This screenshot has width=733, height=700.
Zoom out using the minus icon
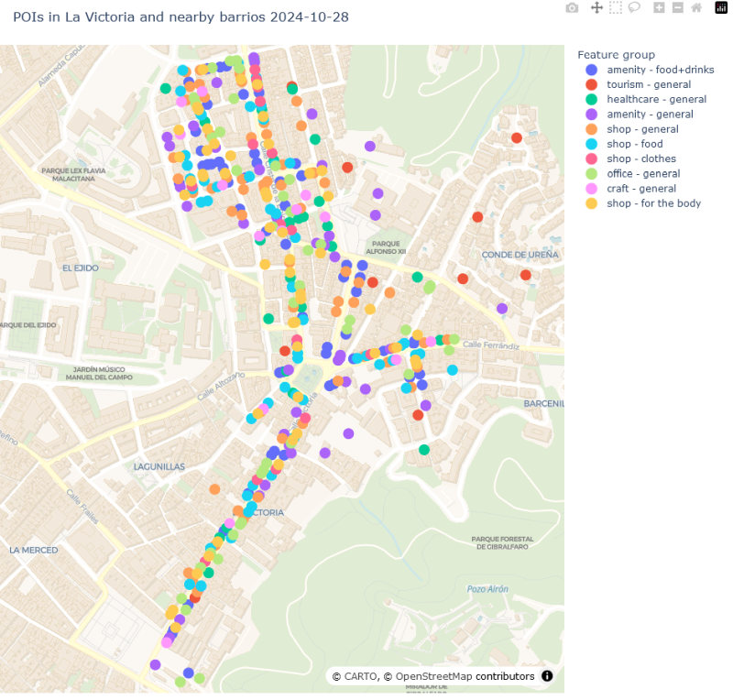click(x=676, y=7)
